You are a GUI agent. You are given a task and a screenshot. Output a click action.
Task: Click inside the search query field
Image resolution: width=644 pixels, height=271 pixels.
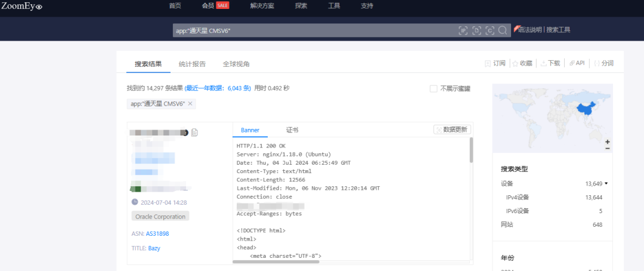(x=314, y=30)
